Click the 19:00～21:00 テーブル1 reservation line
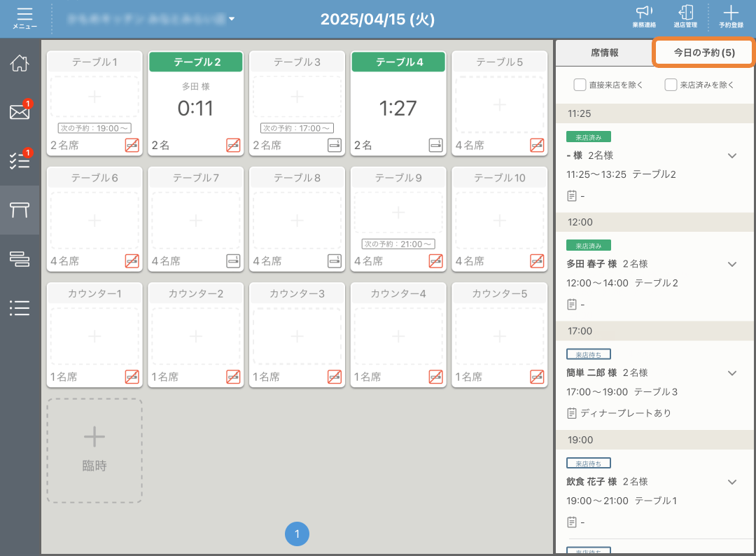 [622, 501]
